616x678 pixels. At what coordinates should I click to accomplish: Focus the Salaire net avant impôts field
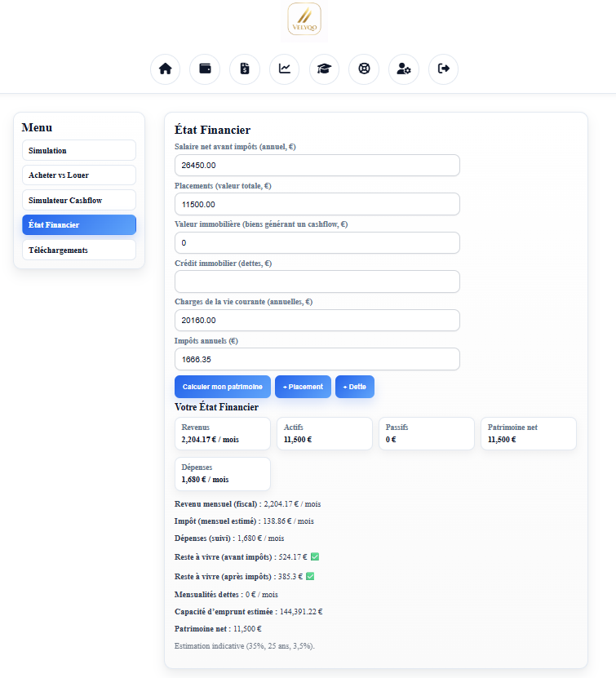(317, 165)
